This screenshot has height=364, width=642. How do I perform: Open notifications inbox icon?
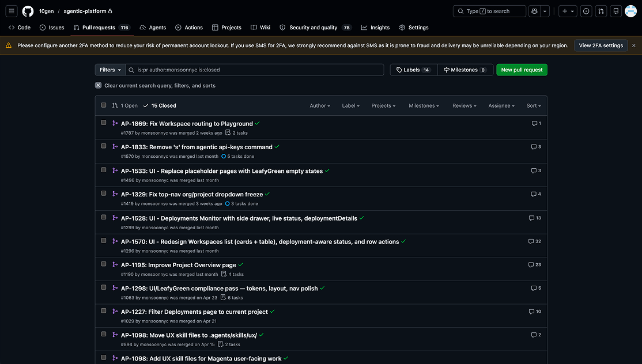[616, 11]
